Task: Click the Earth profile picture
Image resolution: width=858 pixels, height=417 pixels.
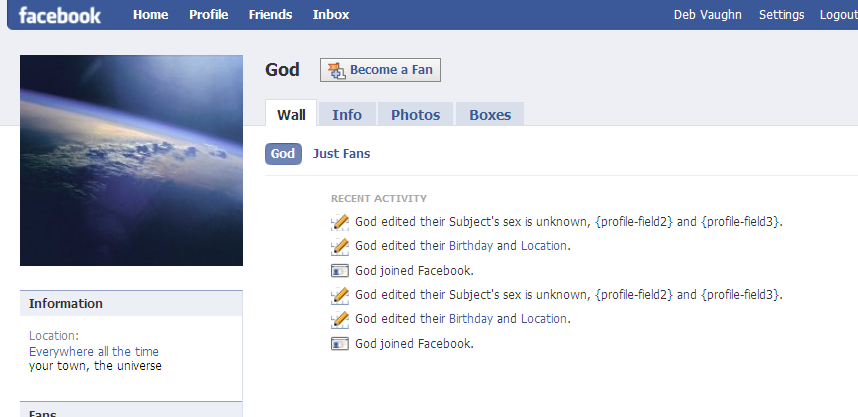Action: pyautogui.click(x=131, y=160)
